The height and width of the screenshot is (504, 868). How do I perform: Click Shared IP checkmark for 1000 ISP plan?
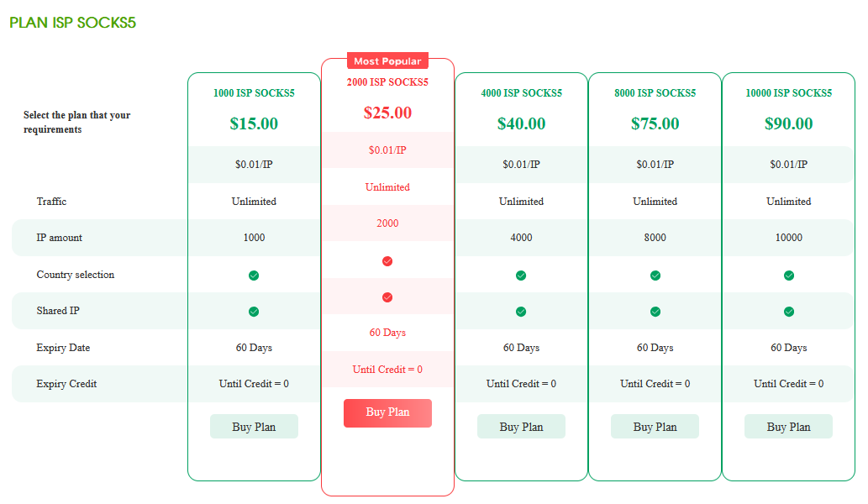pyautogui.click(x=254, y=312)
